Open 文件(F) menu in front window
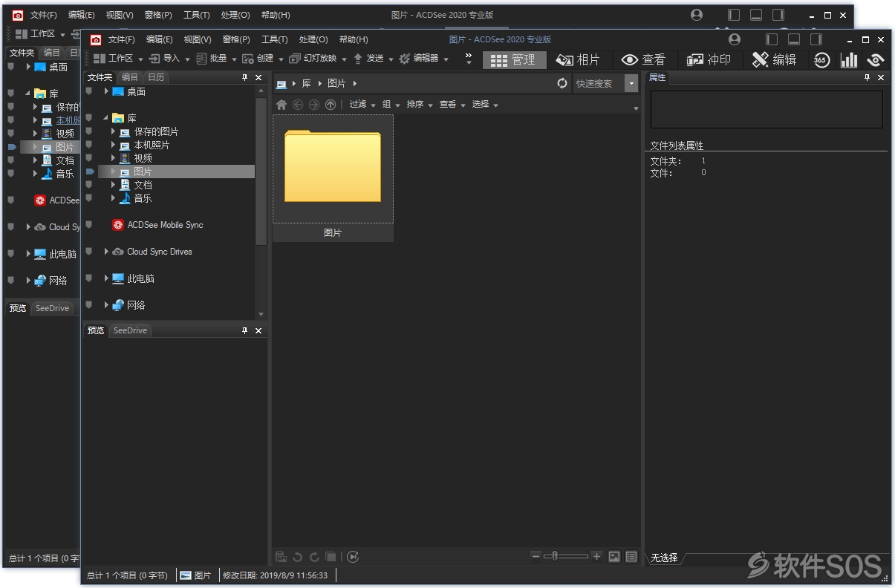The width and height of the screenshot is (895, 588). click(122, 39)
